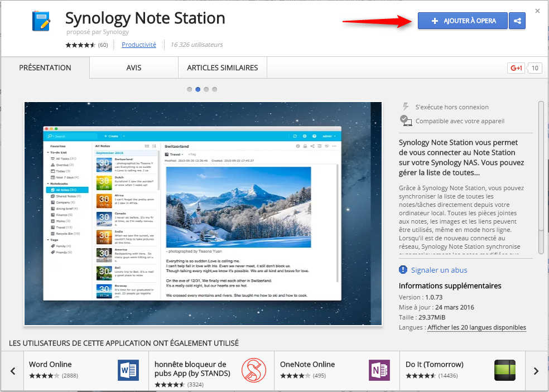Click the exclamation icon next to Signaler un abus
This screenshot has width=549, height=392.
[403, 269]
